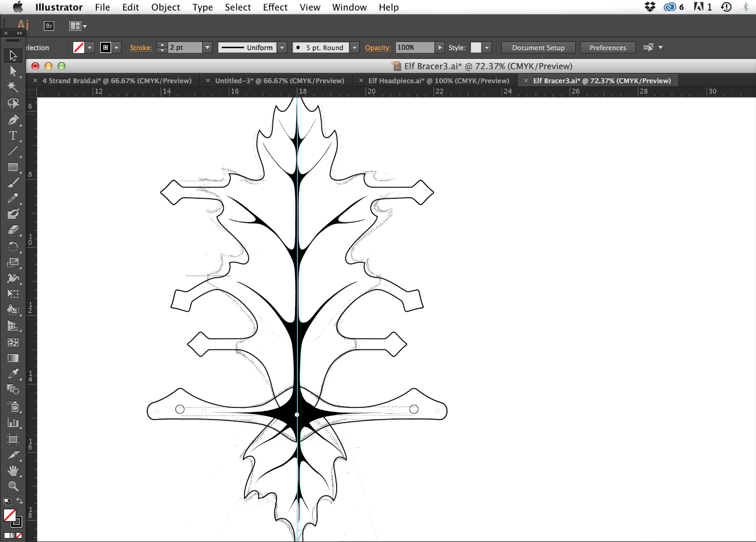Image resolution: width=756 pixels, height=542 pixels.
Task: Select the Warp tool
Action: [13, 278]
